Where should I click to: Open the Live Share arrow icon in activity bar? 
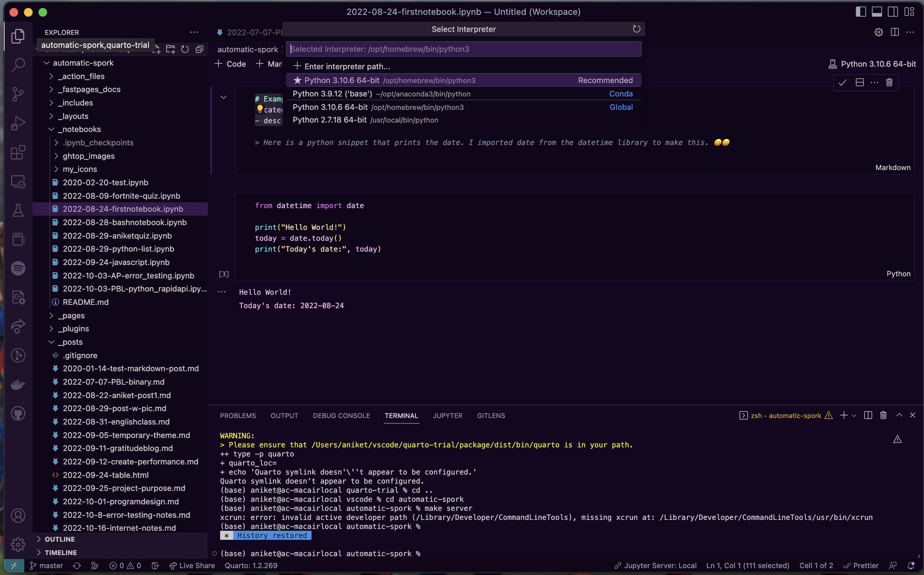pos(18,326)
